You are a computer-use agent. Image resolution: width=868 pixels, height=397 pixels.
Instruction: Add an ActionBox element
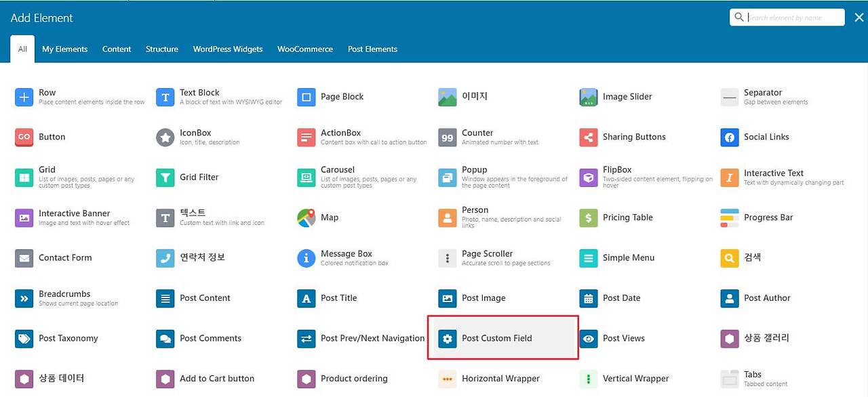coord(362,137)
